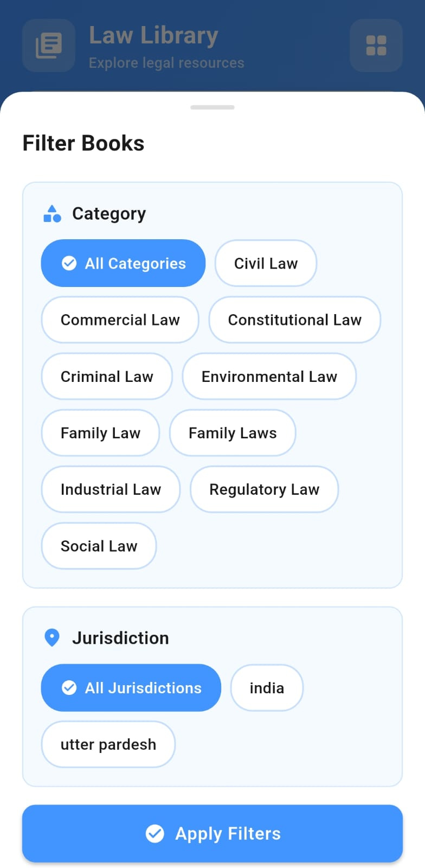
Task: Click the bottom sheet drag handle
Action: [x=212, y=107]
